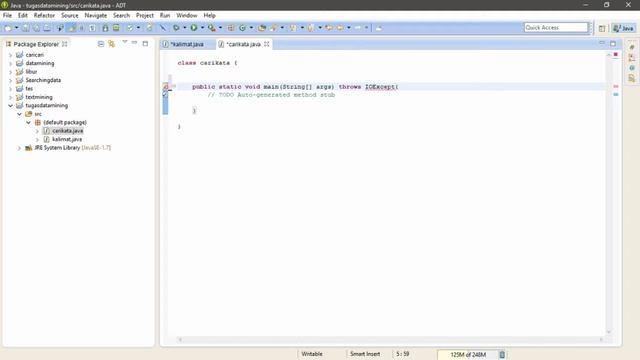
Task: Open the Project menu
Action: (x=145, y=16)
